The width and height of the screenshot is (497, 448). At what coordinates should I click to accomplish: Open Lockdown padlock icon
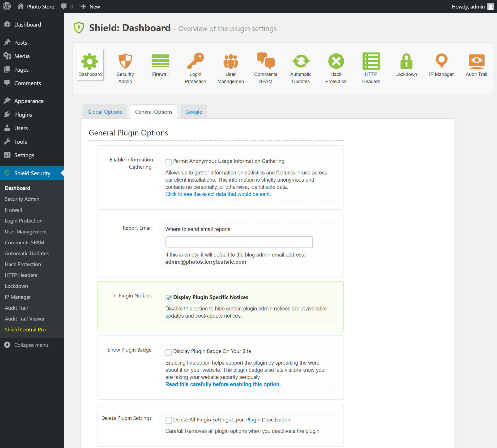pyautogui.click(x=406, y=61)
